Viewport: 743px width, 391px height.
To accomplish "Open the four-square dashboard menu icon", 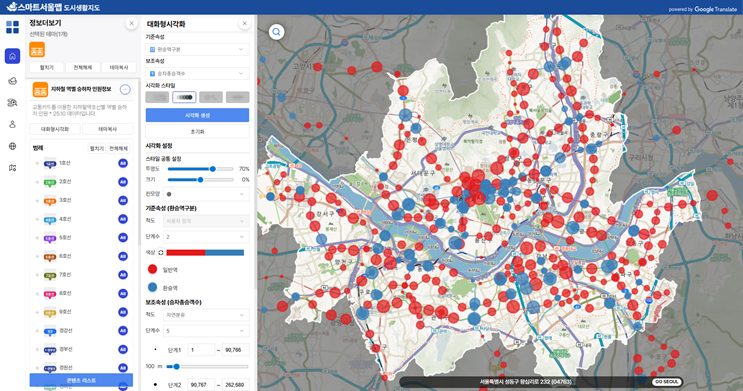I will [12, 27].
